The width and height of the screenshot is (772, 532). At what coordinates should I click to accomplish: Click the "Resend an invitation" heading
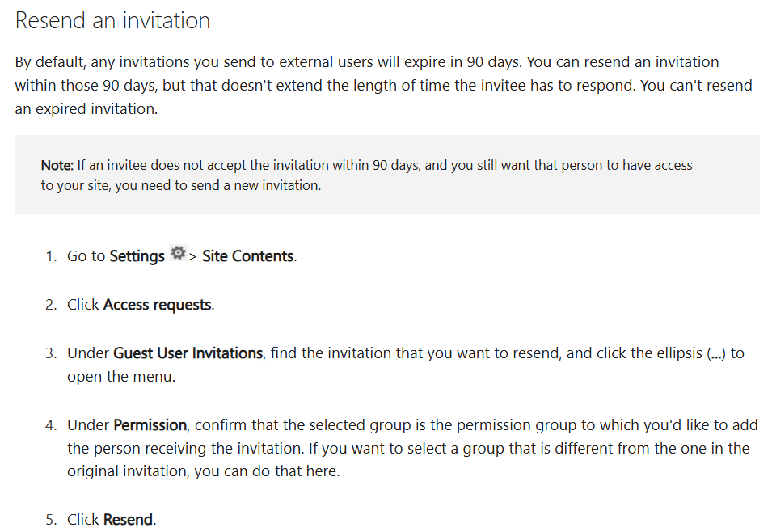pos(112,21)
